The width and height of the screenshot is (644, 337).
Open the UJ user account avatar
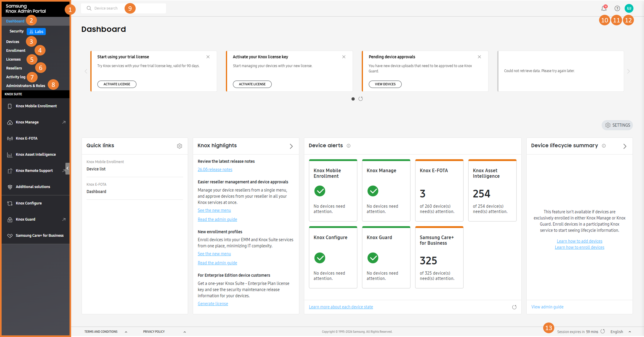click(x=629, y=8)
